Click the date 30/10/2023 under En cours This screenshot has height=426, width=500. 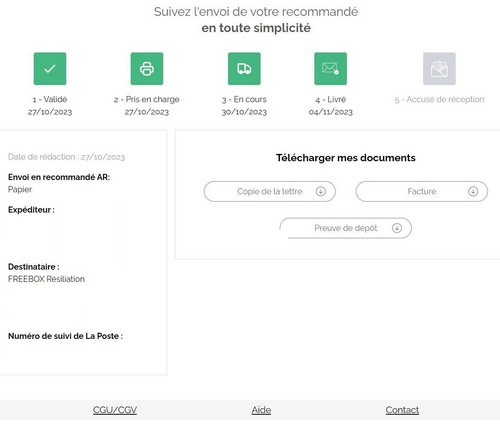pyautogui.click(x=244, y=112)
